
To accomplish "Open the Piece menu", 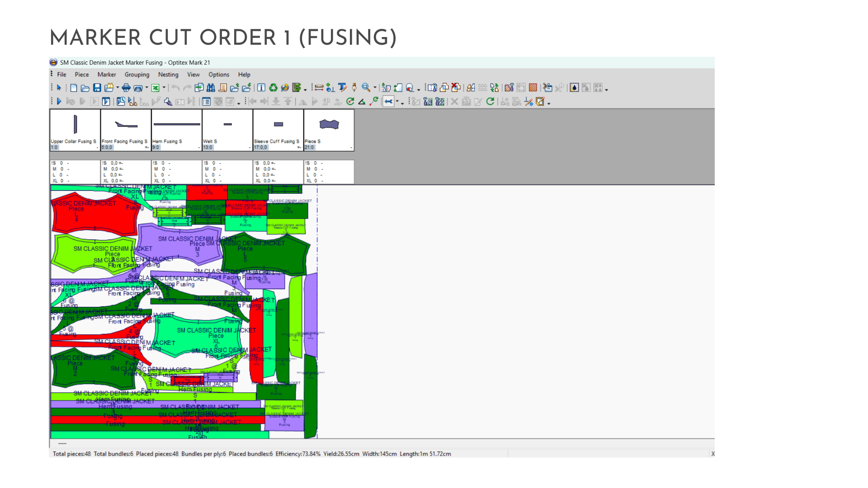I will click(x=82, y=75).
